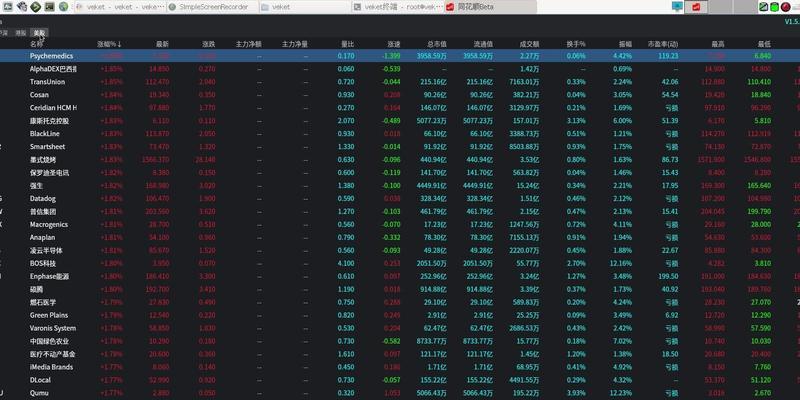
Task: Select the Cosan stock name
Action: [x=39, y=95]
